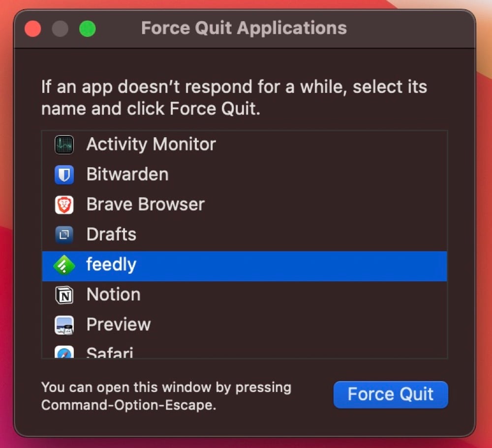Pick Notion from the application list
Image resolution: width=492 pixels, height=448 pixels.
(x=245, y=295)
